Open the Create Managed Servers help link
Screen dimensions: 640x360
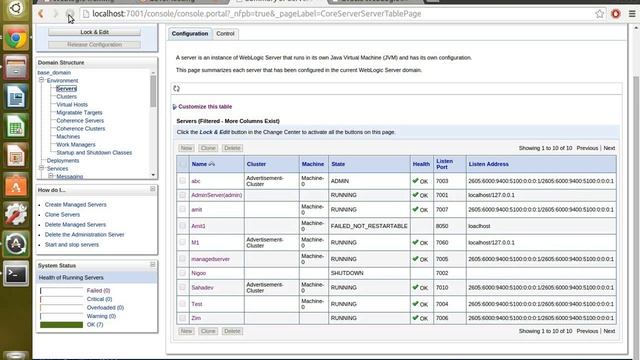pos(76,204)
